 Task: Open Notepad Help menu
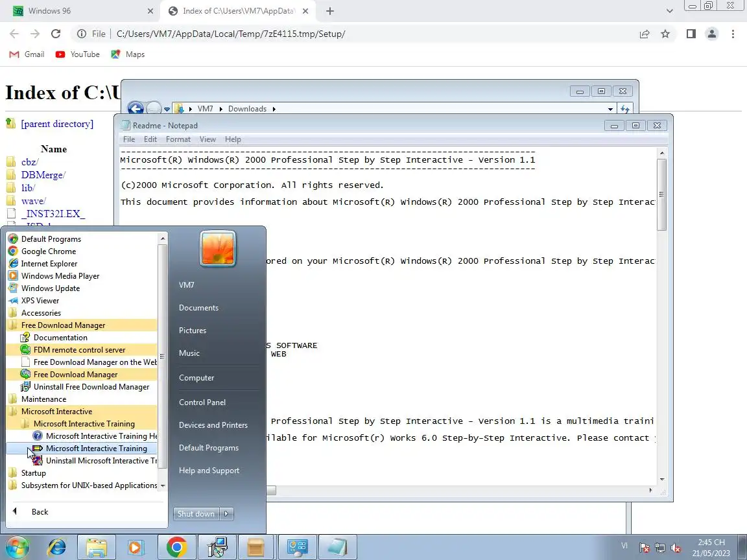(x=233, y=139)
